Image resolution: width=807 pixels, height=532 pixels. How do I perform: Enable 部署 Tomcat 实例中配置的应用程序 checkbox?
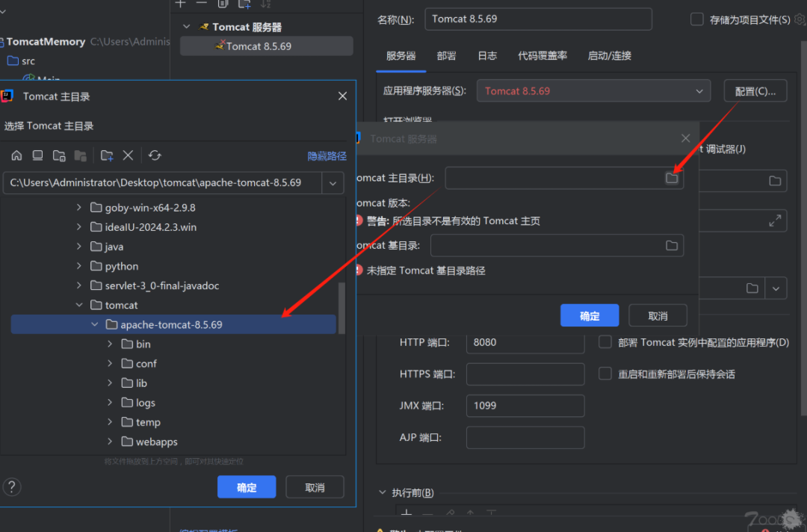point(605,342)
